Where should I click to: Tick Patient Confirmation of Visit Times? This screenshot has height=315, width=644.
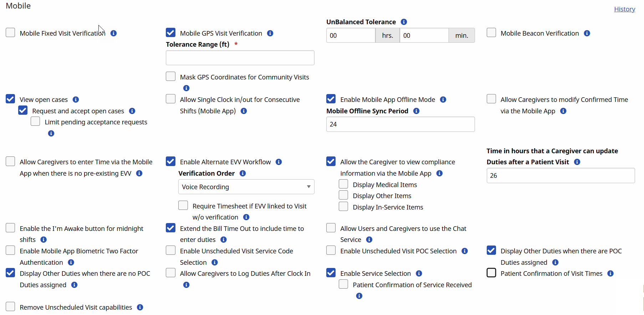[x=491, y=273]
